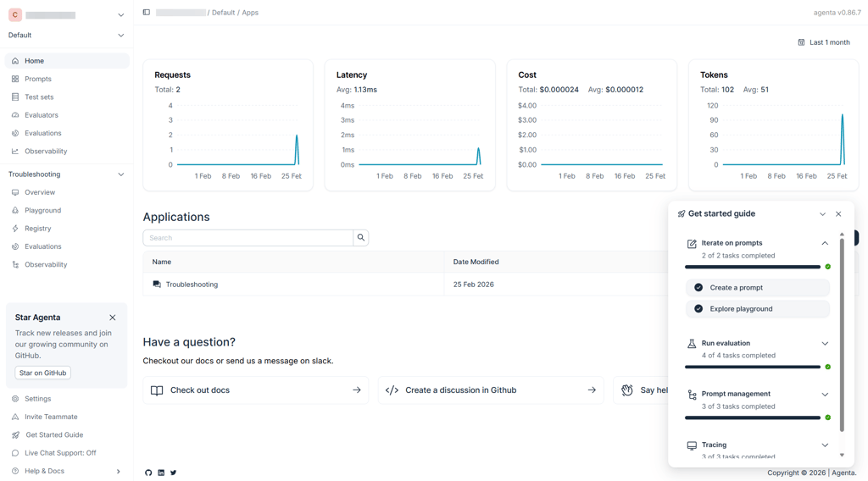This screenshot has height=481, width=868.
Task: Click the Iterate on prompts progress bar
Action: [753, 267]
